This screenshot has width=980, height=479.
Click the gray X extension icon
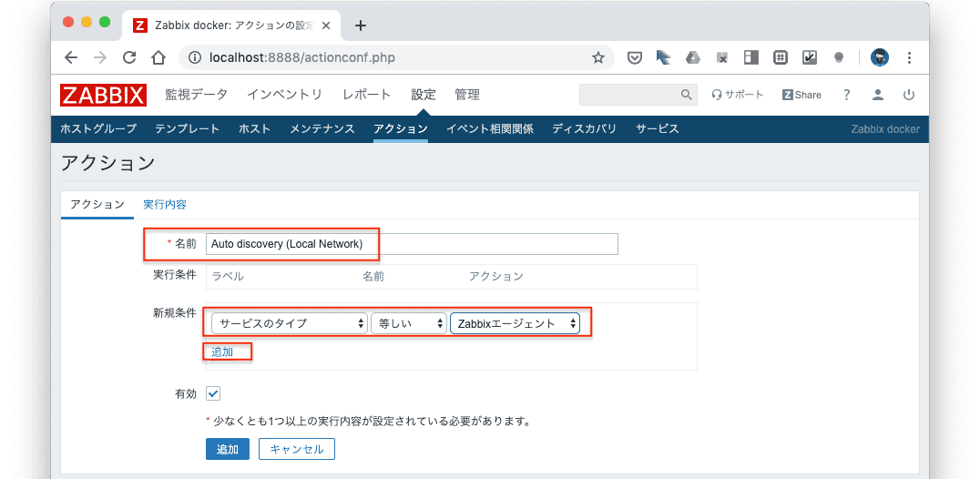click(x=722, y=58)
